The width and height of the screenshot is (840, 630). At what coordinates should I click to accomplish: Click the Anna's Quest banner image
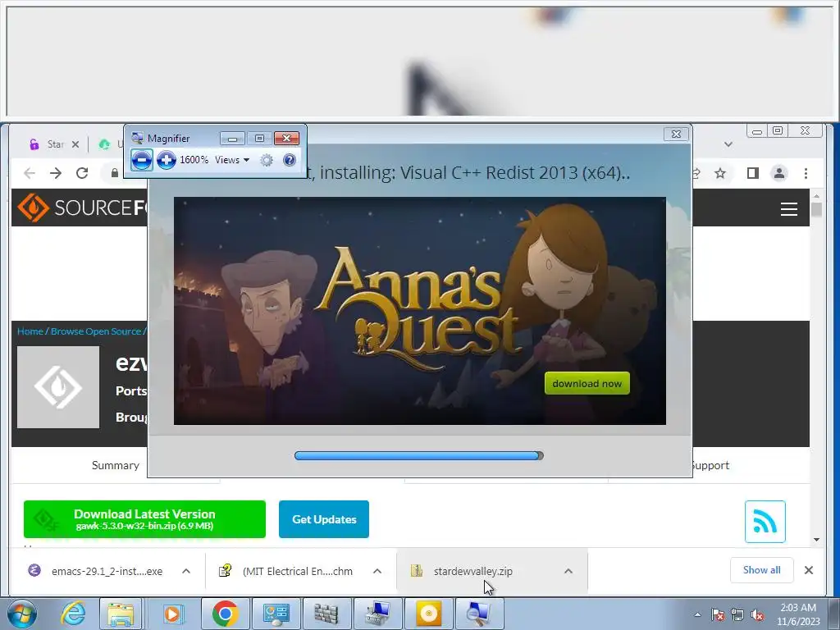pos(419,311)
